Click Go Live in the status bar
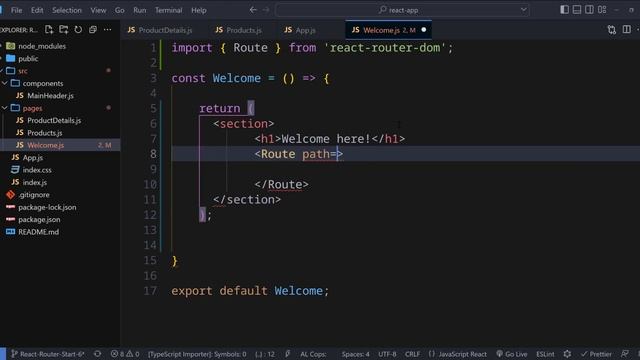Image resolution: width=640 pixels, height=360 pixels. [512, 354]
